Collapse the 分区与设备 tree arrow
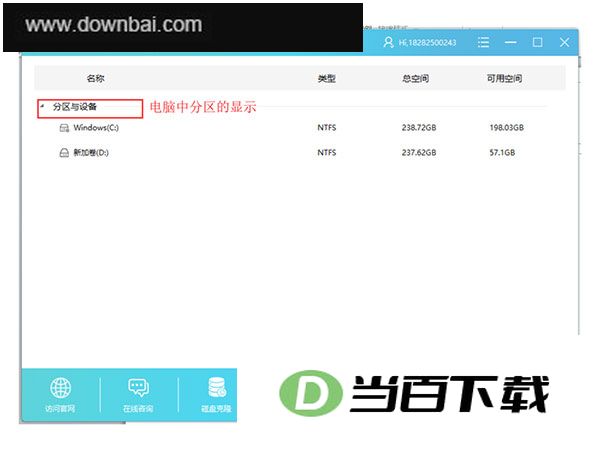 [42, 106]
